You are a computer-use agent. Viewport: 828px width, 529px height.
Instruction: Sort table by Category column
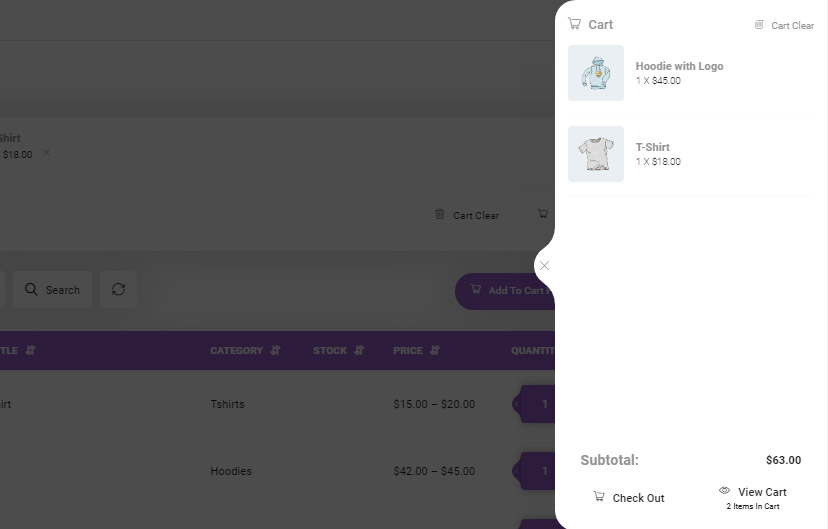point(245,351)
